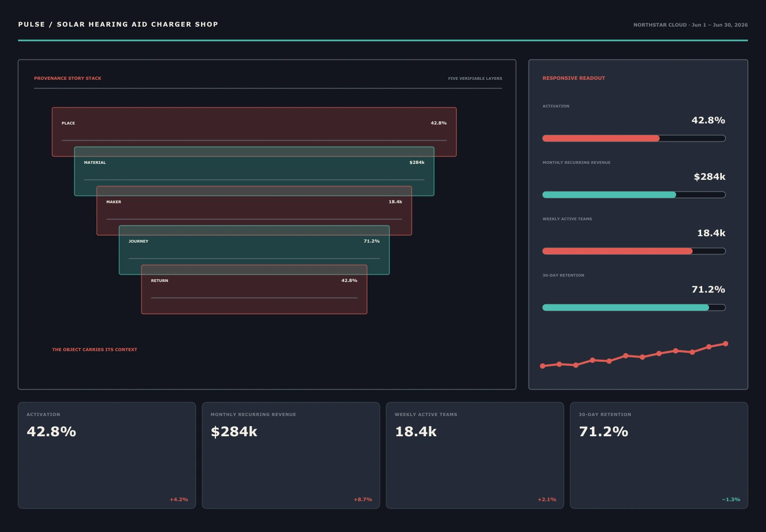Select the 71.2% value in the JOURNEY layer
Screen dimensions: 766x532
coord(372,241)
